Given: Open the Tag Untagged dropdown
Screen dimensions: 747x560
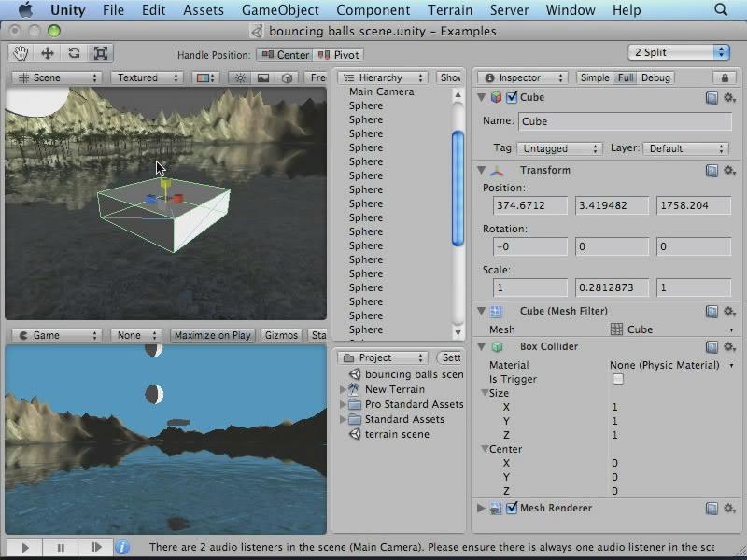Looking at the screenshot, I should (x=559, y=148).
